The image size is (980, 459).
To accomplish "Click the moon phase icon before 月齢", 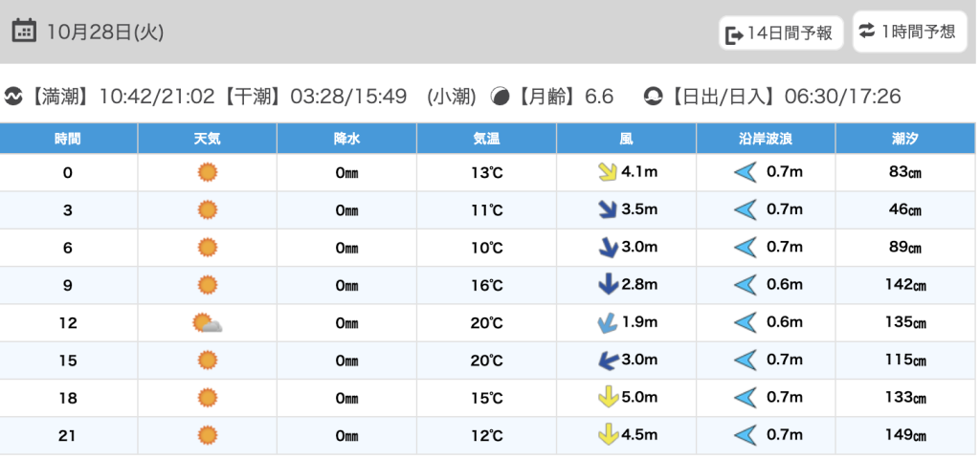I will coord(500,97).
